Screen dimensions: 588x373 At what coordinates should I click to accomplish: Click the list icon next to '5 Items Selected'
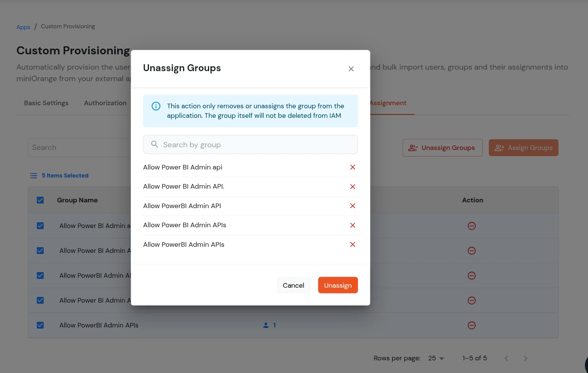click(34, 175)
